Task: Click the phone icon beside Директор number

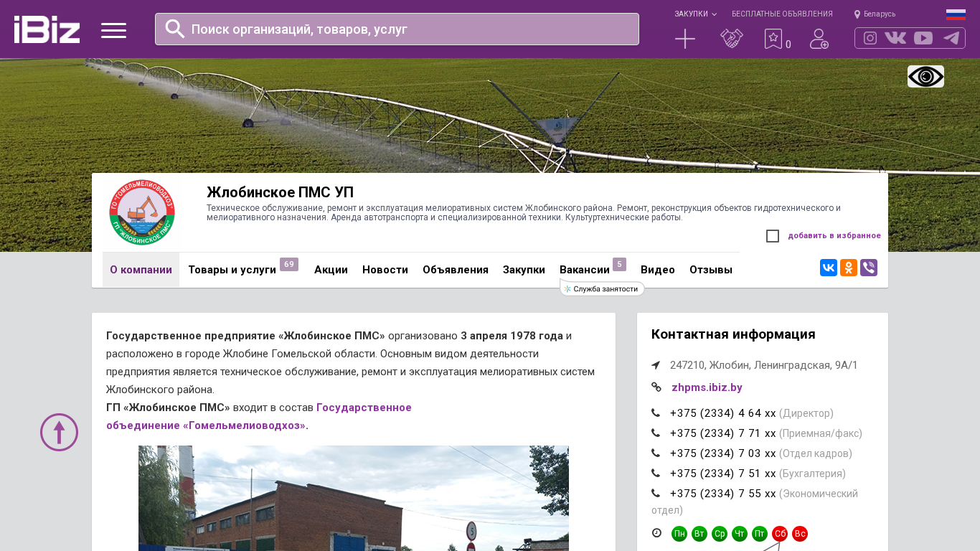Action: tap(656, 413)
